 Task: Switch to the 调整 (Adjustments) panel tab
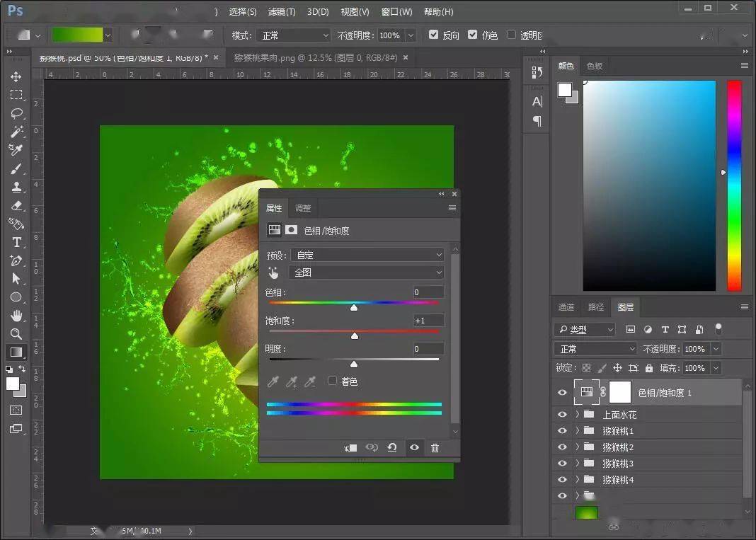pyautogui.click(x=303, y=208)
